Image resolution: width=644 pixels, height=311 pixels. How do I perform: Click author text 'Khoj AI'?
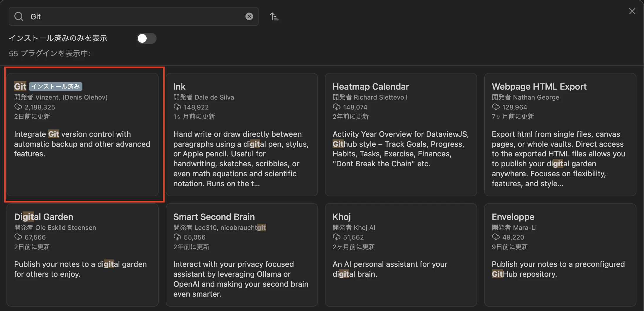click(365, 228)
